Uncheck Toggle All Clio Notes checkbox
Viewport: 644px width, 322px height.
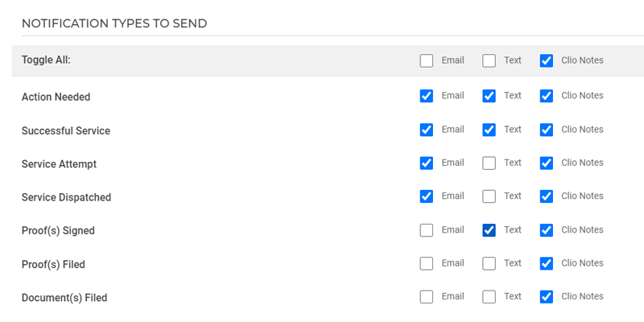point(547,60)
